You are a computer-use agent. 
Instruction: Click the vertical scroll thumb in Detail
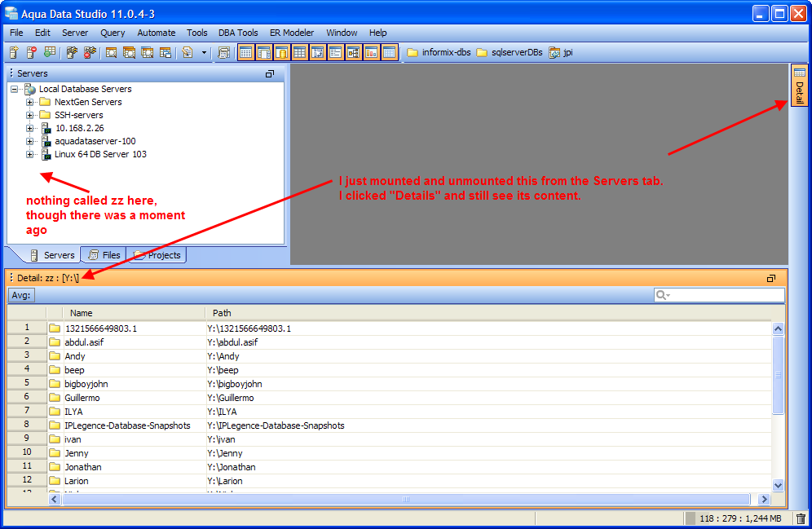click(x=778, y=375)
